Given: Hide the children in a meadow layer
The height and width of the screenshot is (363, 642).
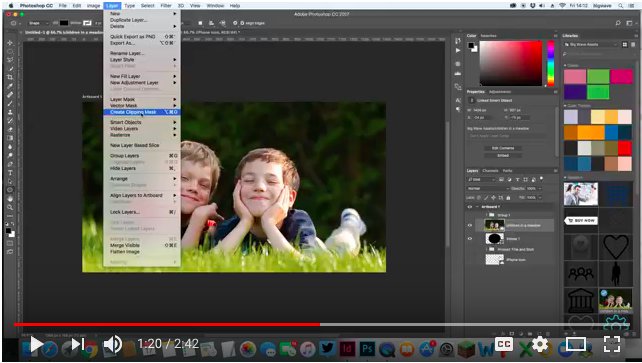Looking at the screenshot, I should click(470, 225).
